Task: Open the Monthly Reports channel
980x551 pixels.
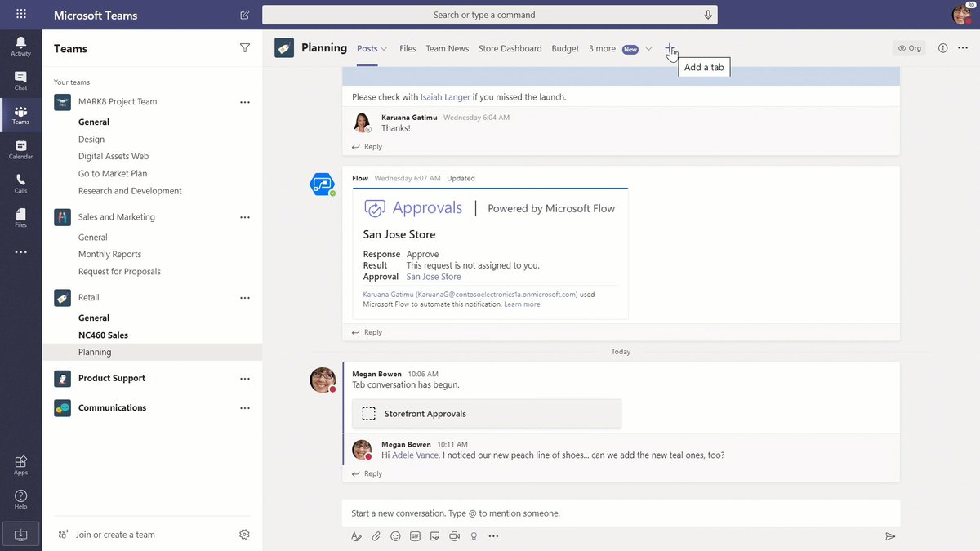Action: tap(109, 255)
